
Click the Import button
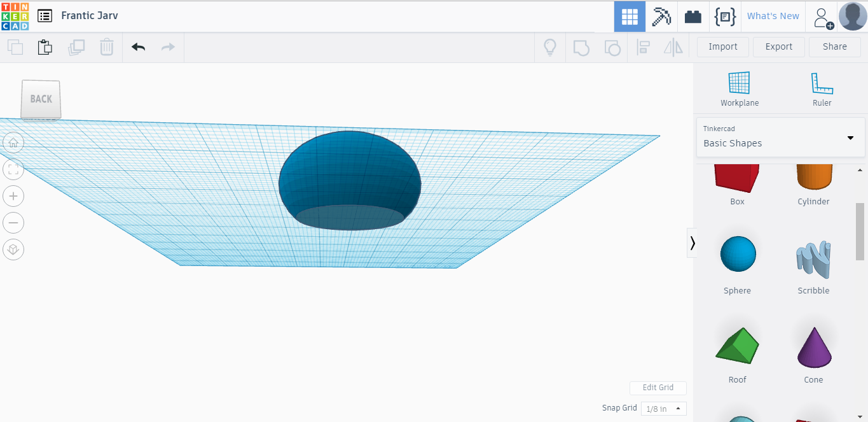tap(723, 46)
